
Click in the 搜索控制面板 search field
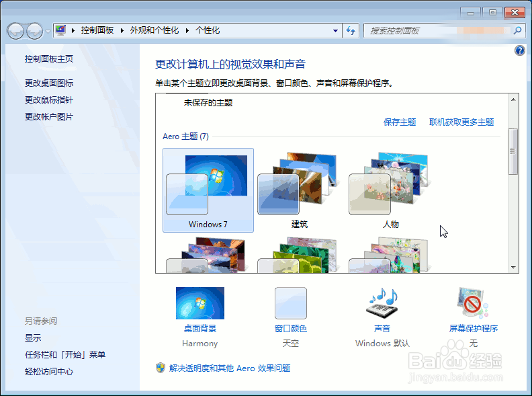(439, 30)
